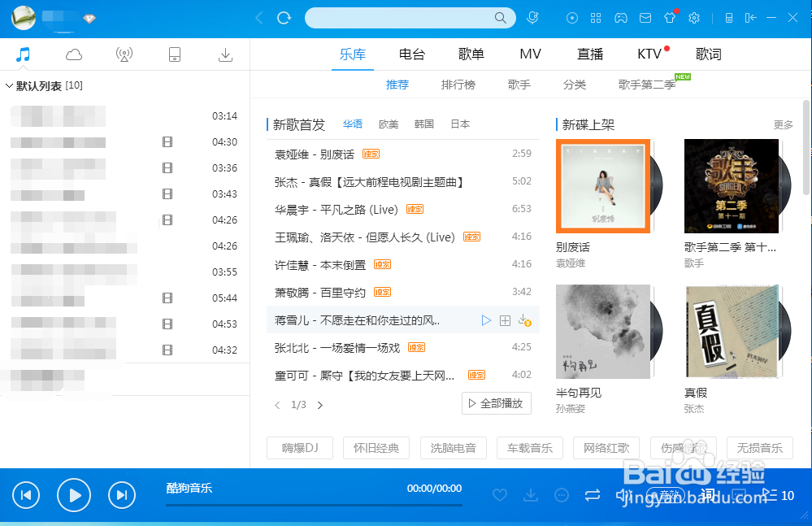
Task: Open the play queue list showing 10
Action: 779,495
